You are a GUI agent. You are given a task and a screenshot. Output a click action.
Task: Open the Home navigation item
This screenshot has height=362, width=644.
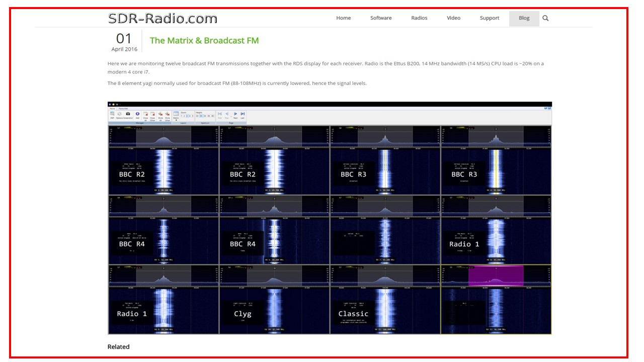(x=344, y=18)
